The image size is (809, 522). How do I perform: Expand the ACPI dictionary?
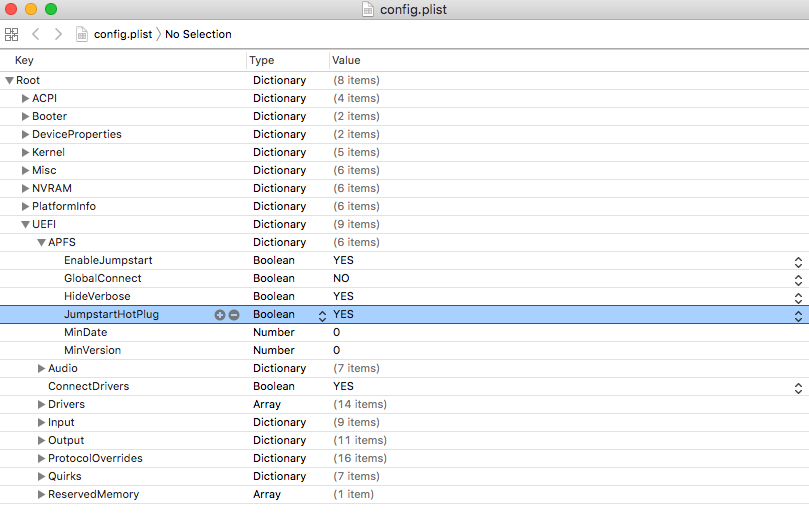pos(25,98)
